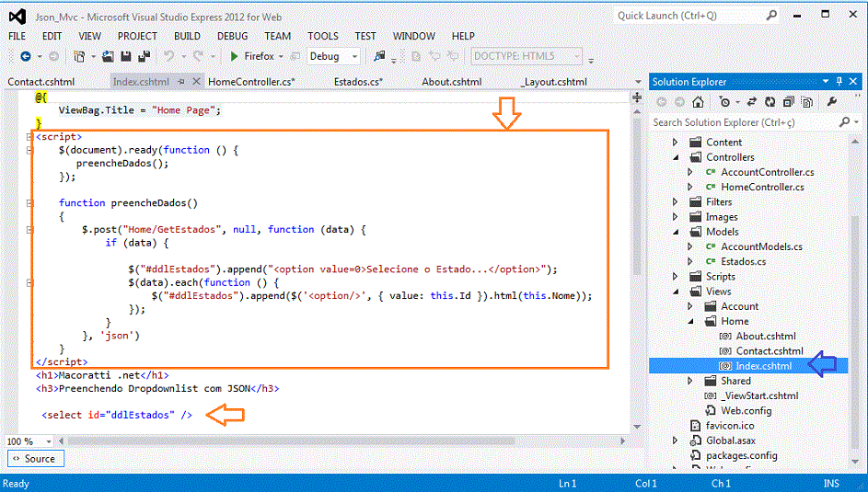Click Sync with Active Document icon

(752, 102)
